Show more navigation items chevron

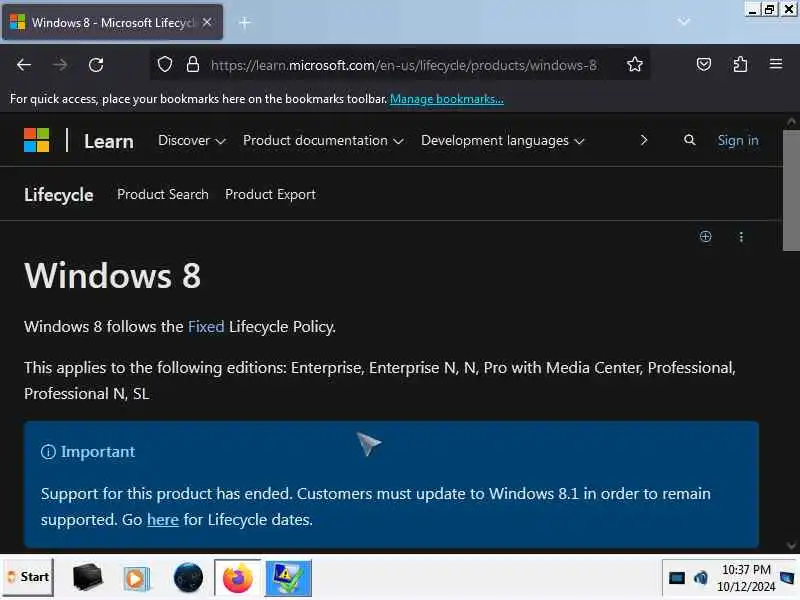[644, 140]
